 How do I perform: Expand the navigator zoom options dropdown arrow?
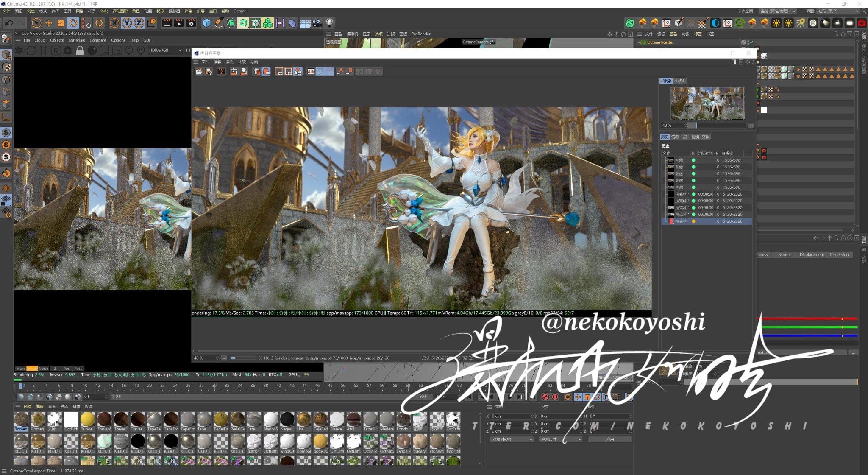[751, 126]
